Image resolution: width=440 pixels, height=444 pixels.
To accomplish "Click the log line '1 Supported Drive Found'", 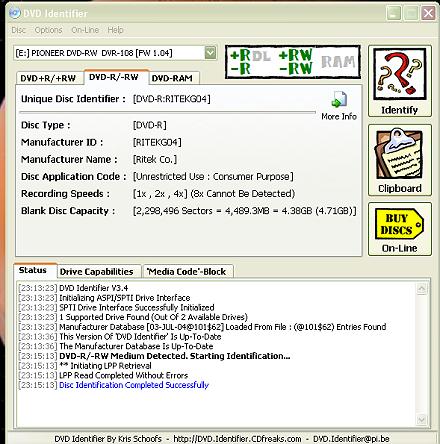I will point(153,317).
